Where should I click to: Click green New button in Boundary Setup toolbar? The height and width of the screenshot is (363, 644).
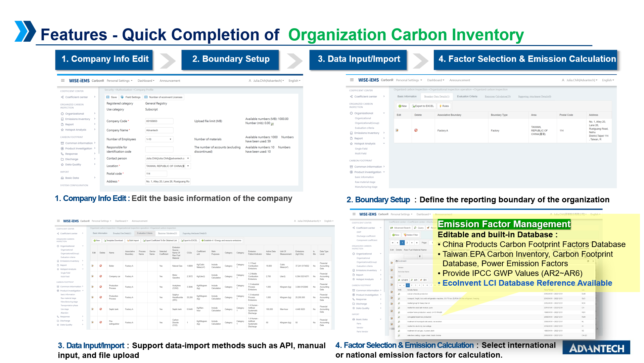[x=402, y=106]
